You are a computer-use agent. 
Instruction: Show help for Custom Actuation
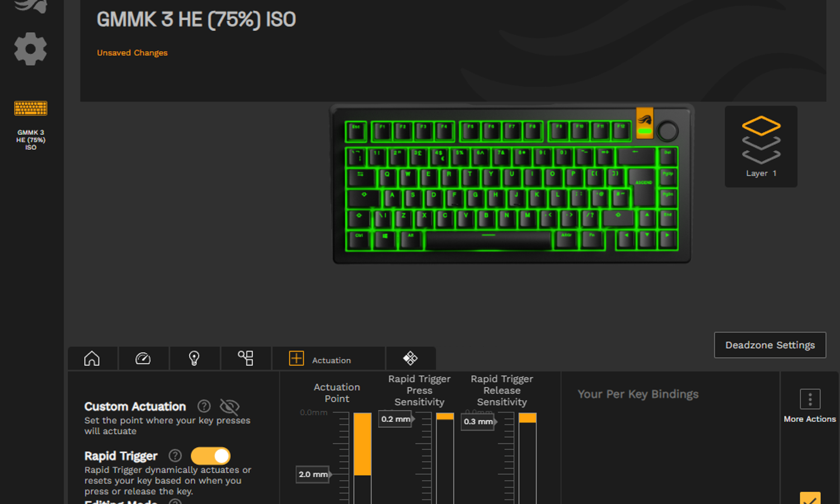(x=204, y=406)
